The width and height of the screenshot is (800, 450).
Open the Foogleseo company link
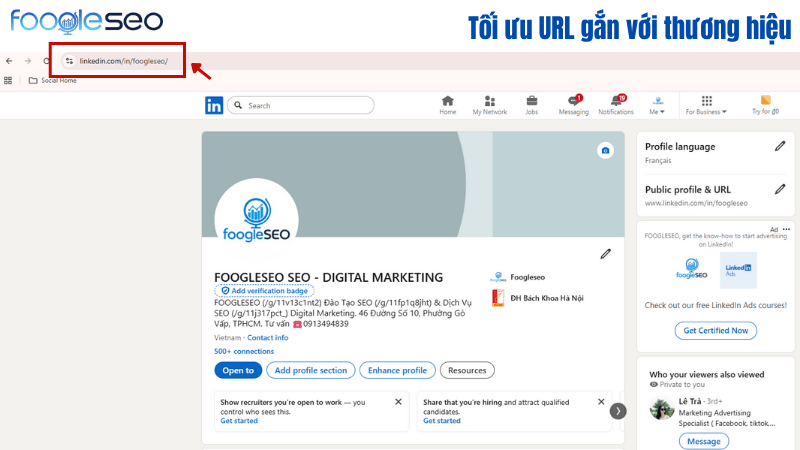(517, 277)
